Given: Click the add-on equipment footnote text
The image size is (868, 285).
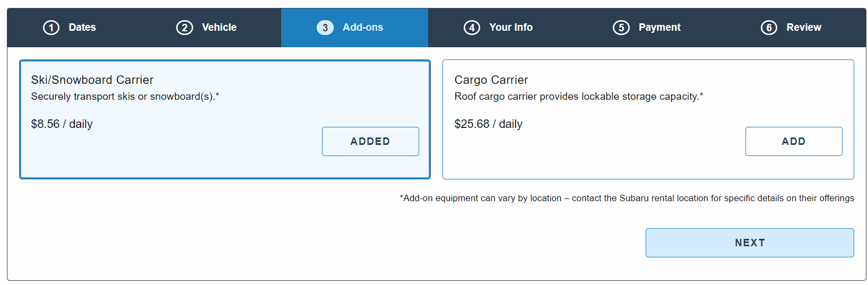Looking at the screenshot, I should pos(627,198).
